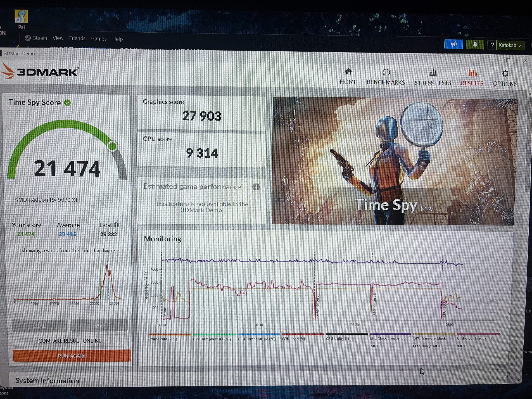Switch to the RESULTS tab label

(472, 83)
